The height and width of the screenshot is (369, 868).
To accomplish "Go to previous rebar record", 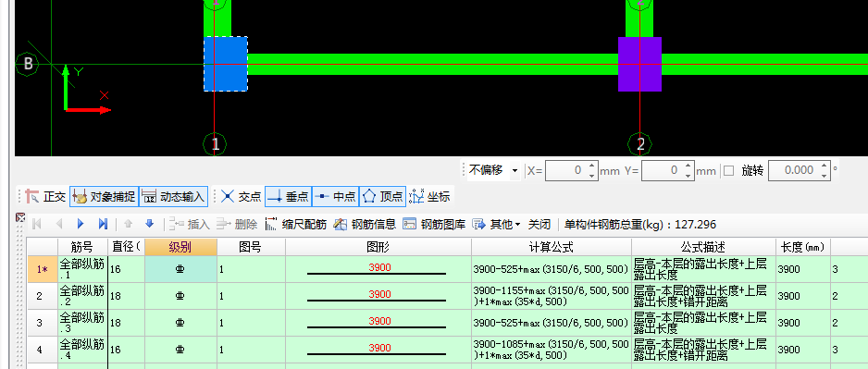I will pos(59,224).
